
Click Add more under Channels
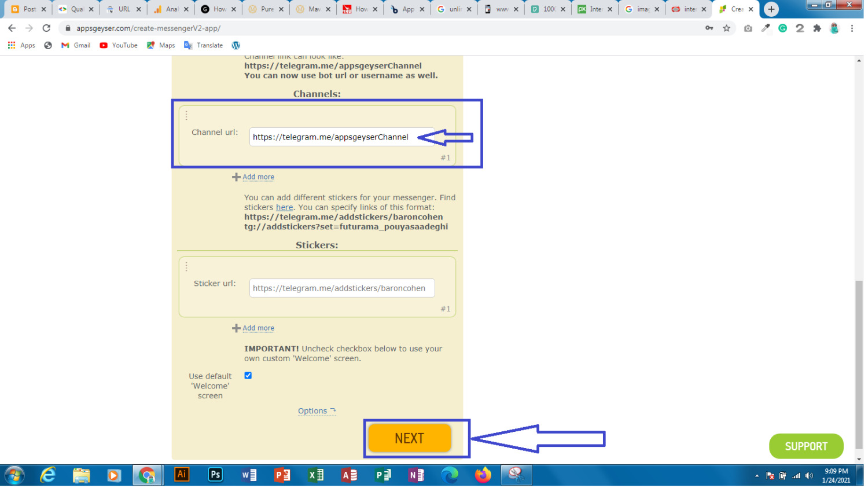point(258,177)
